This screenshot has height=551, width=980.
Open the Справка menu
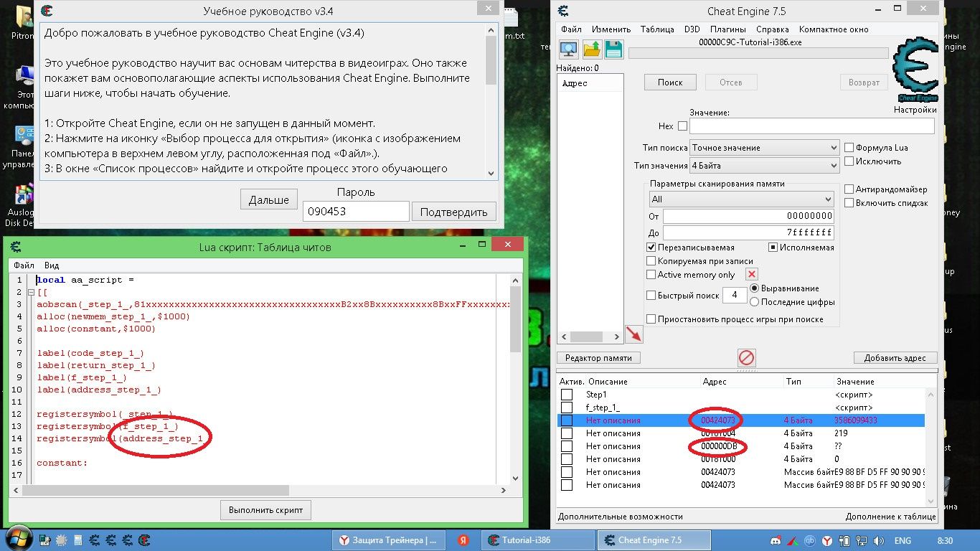coord(773,29)
